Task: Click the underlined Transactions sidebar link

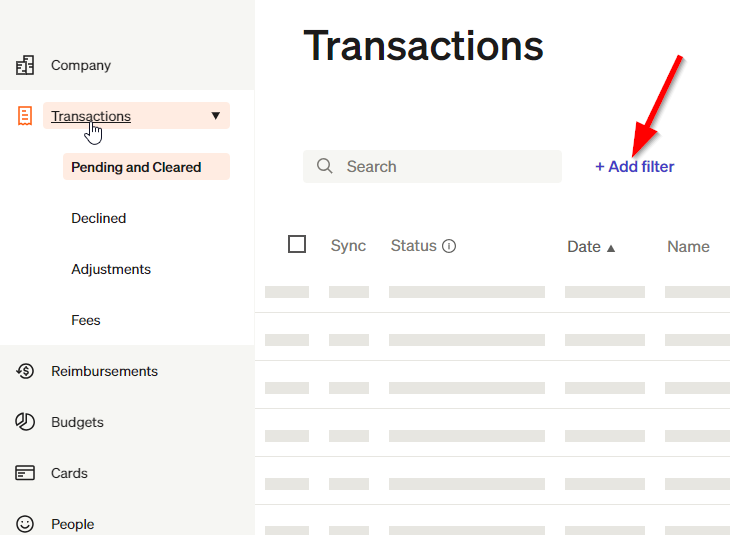Action: pos(91,116)
